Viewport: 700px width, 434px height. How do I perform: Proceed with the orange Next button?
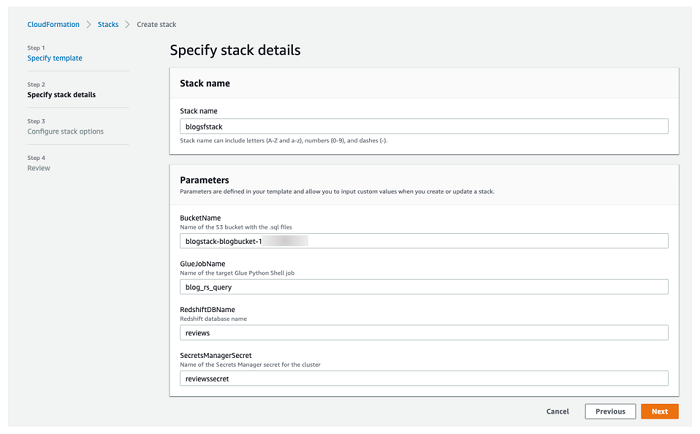[660, 411]
